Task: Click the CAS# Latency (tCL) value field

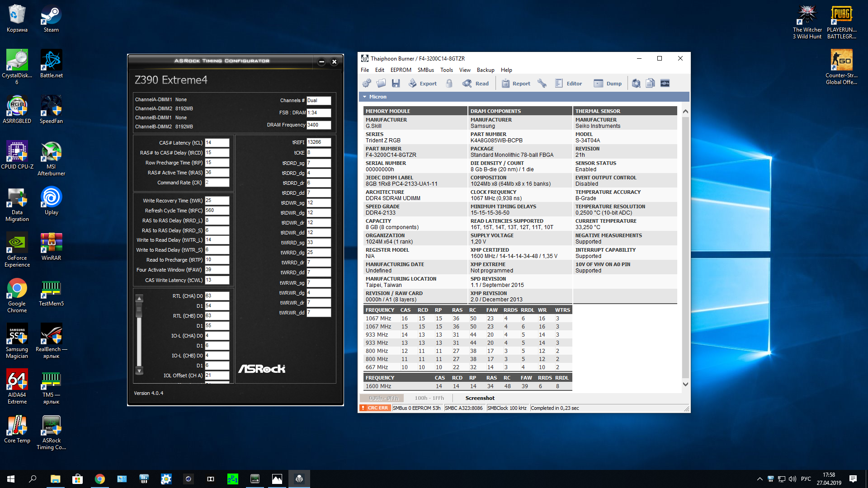Action: (217, 143)
